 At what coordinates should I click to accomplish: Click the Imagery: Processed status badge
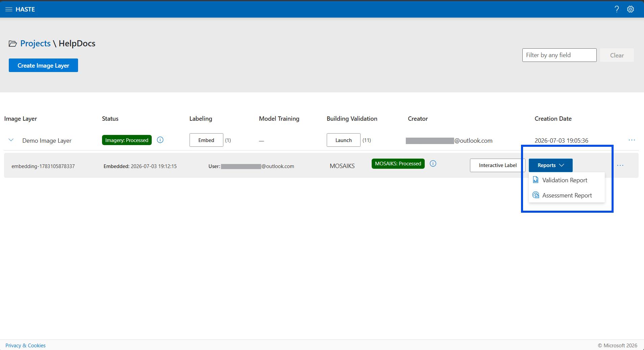click(127, 140)
